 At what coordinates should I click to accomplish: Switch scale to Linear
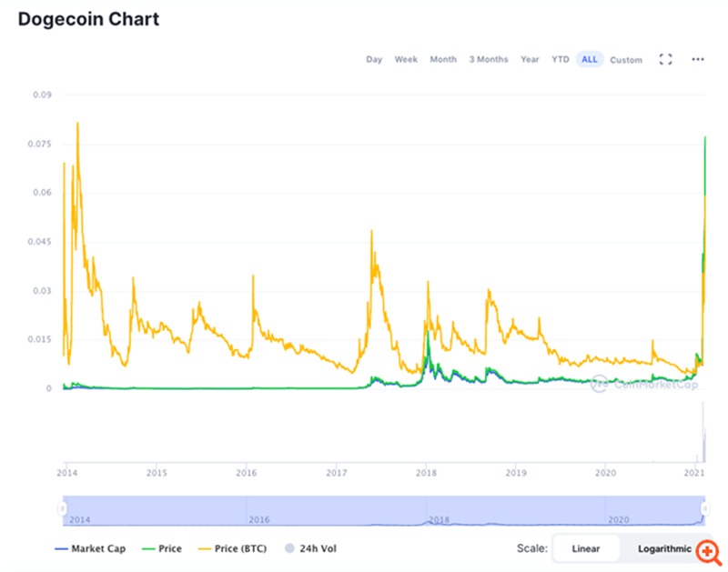point(586,548)
